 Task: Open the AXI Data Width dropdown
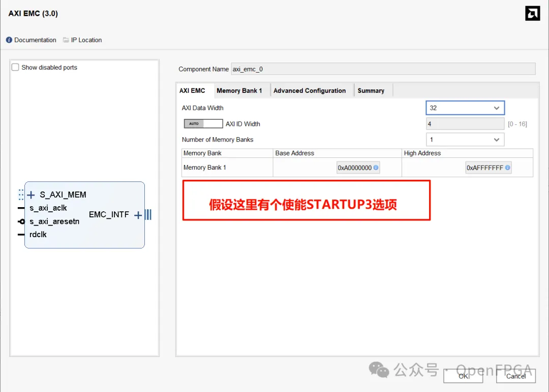pos(465,108)
